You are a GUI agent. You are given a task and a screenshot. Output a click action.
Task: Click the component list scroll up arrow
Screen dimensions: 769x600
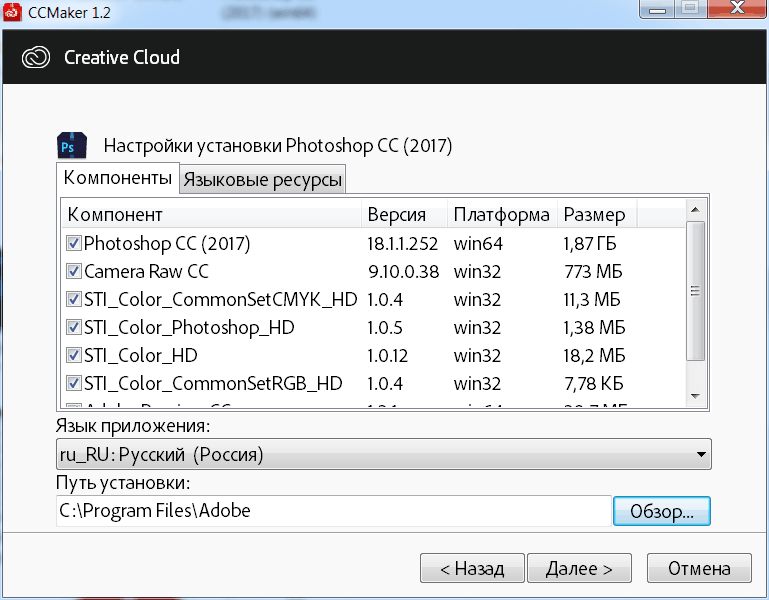coord(695,210)
